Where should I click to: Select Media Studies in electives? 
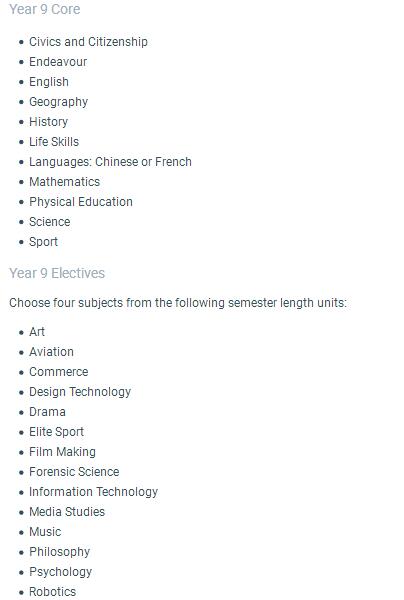pos(67,512)
